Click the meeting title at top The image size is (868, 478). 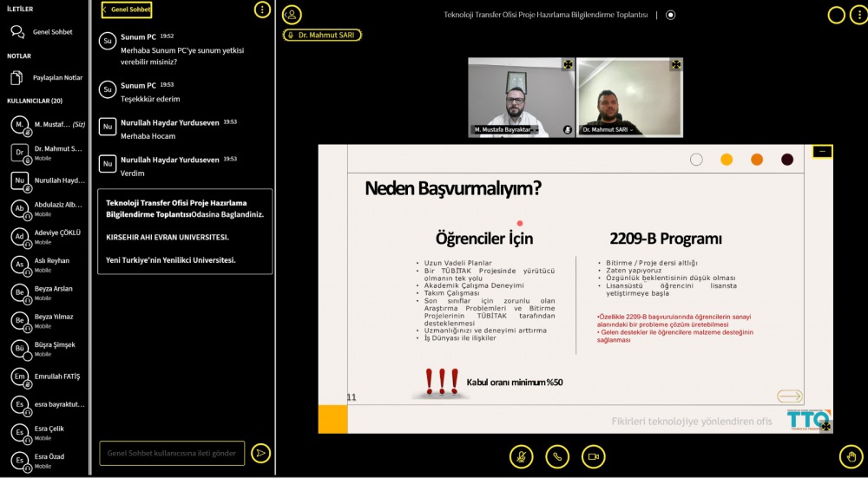546,15
